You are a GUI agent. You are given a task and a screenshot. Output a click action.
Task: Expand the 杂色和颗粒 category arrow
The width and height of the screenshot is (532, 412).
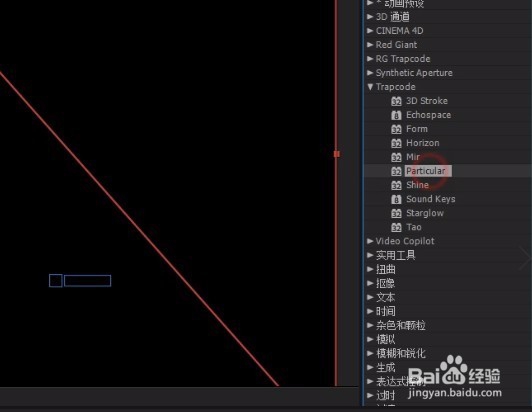[370, 325]
